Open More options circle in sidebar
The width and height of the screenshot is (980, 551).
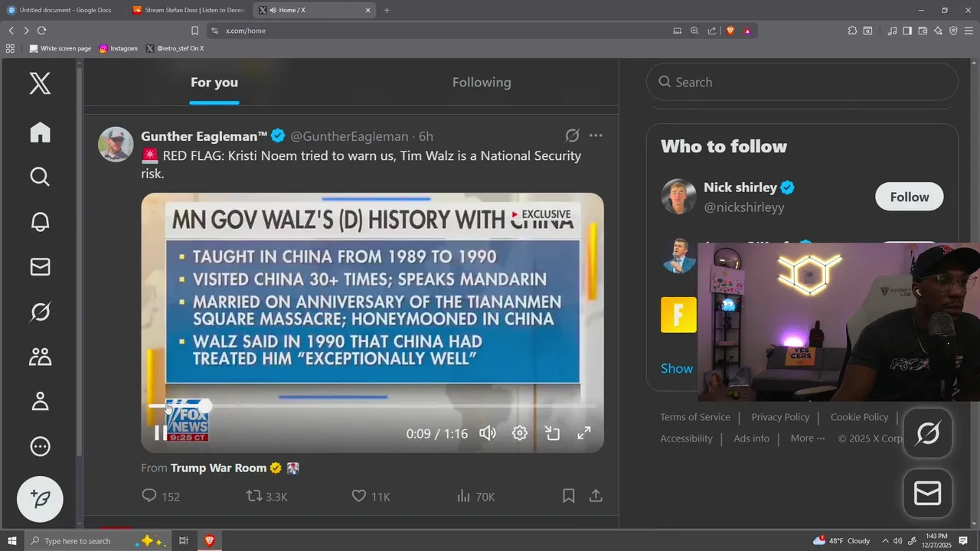40,446
